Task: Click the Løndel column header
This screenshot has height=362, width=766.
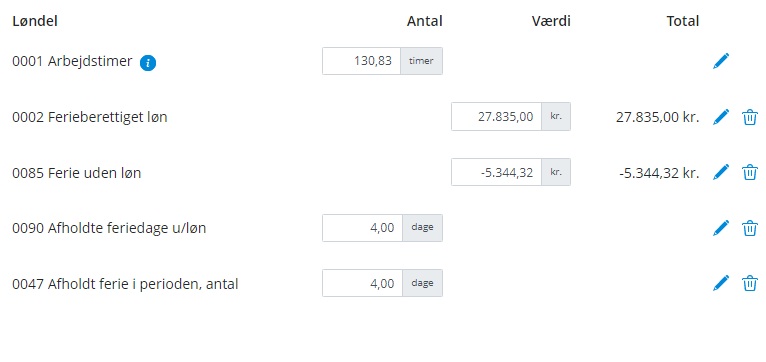Action: (x=35, y=21)
